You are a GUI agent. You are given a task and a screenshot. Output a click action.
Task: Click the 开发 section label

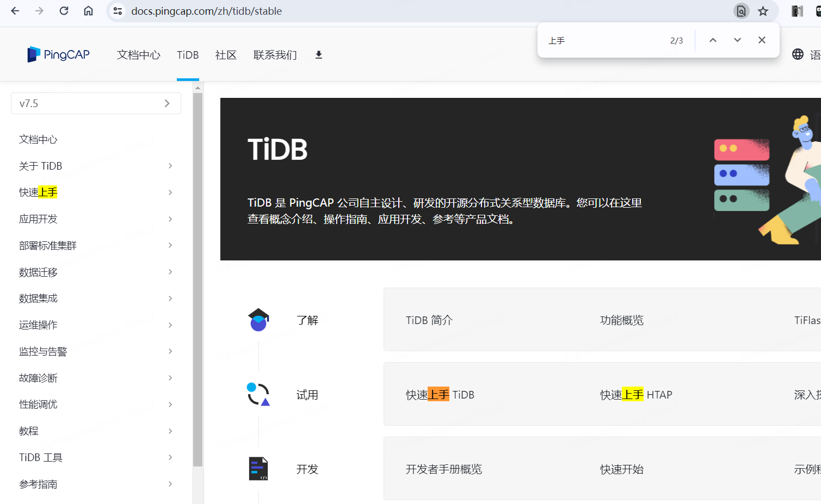[307, 469]
